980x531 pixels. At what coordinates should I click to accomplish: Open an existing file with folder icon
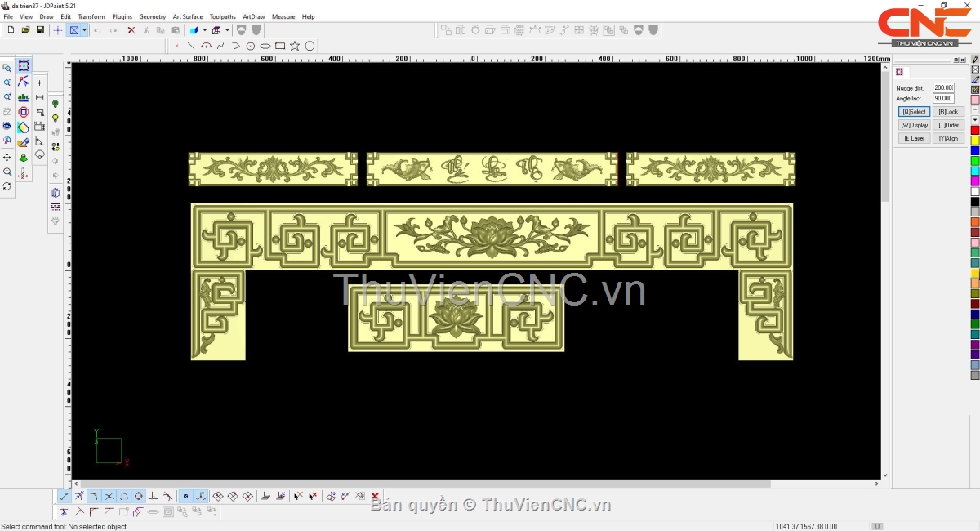point(25,30)
